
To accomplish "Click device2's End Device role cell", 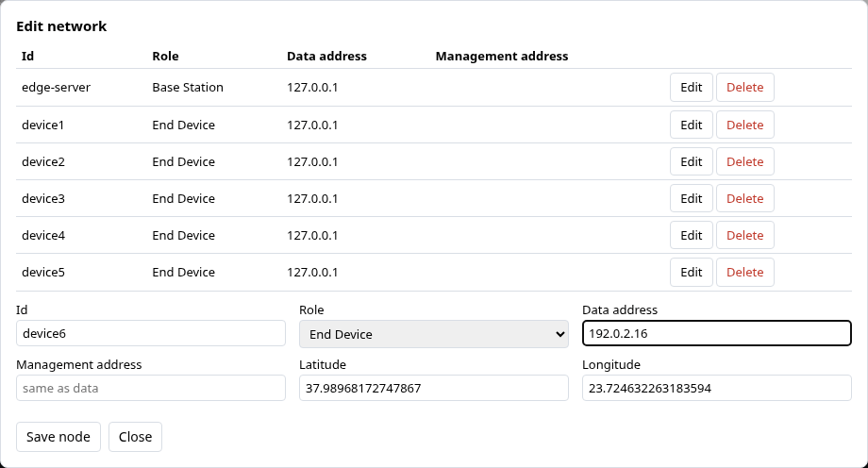I will (183, 161).
